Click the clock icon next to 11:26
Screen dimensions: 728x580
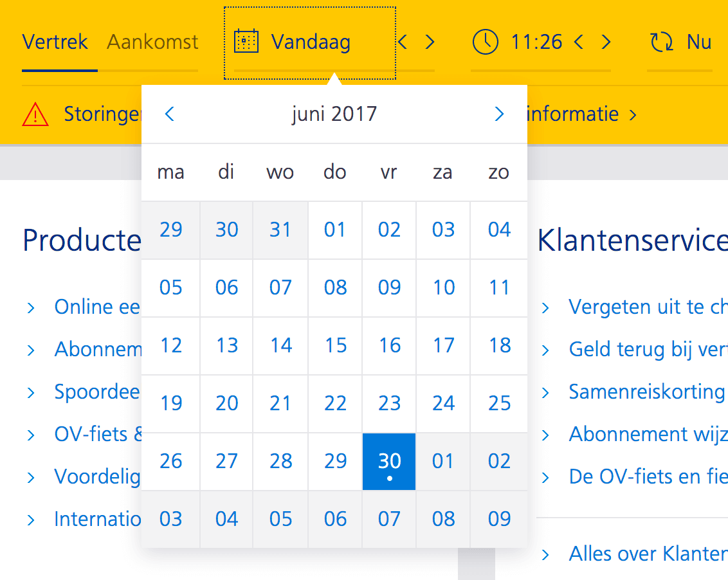pyautogui.click(x=485, y=42)
